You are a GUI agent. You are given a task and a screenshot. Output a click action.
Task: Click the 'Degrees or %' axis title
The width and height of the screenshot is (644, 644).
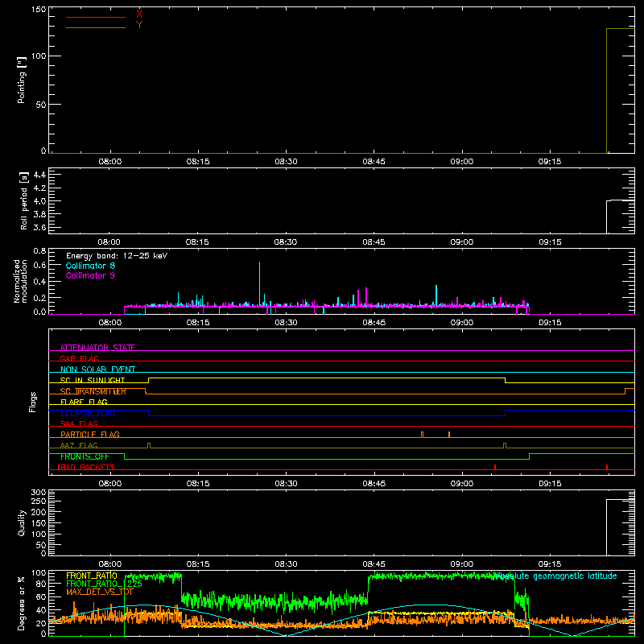pyautogui.click(x=22, y=603)
